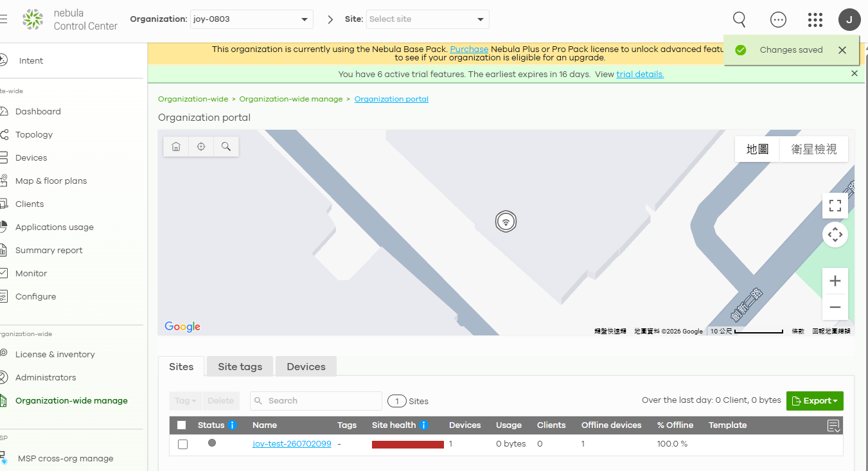The width and height of the screenshot is (868, 471).
Task: Click the access point marker on map
Action: click(x=506, y=222)
